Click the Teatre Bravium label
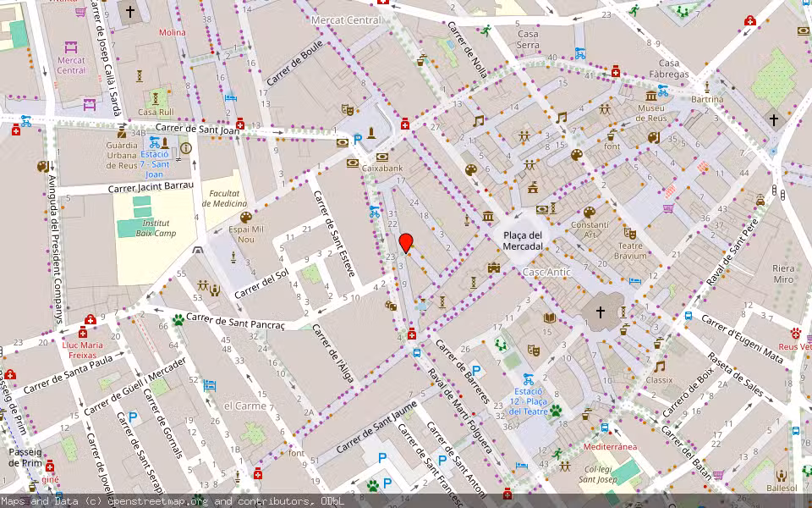812x508 pixels. pyautogui.click(x=630, y=251)
